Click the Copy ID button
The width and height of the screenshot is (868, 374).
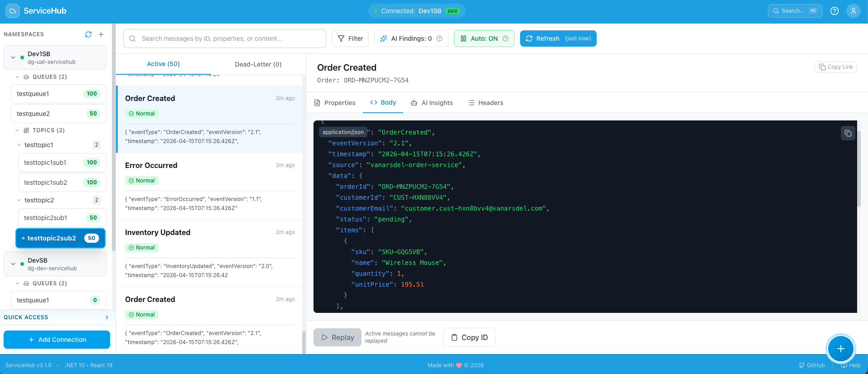(x=469, y=337)
